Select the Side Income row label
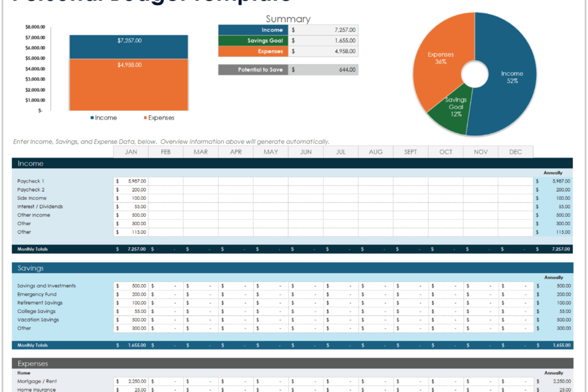 pyautogui.click(x=32, y=198)
